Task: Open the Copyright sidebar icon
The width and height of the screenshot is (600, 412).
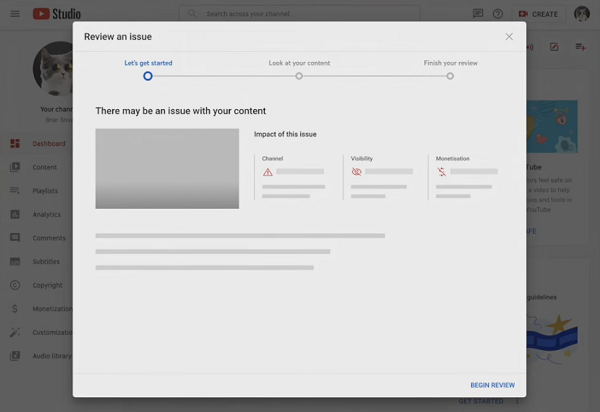Action: 15,285
